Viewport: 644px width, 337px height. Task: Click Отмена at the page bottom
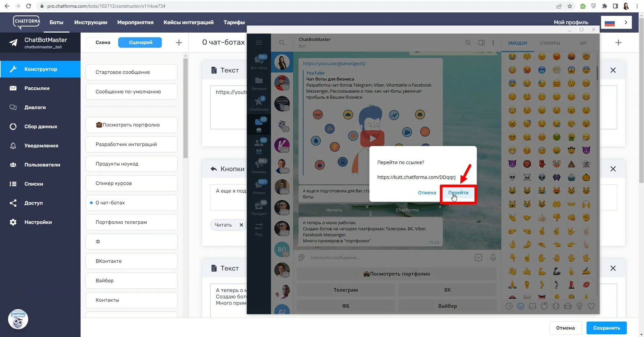[x=565, y=328]
